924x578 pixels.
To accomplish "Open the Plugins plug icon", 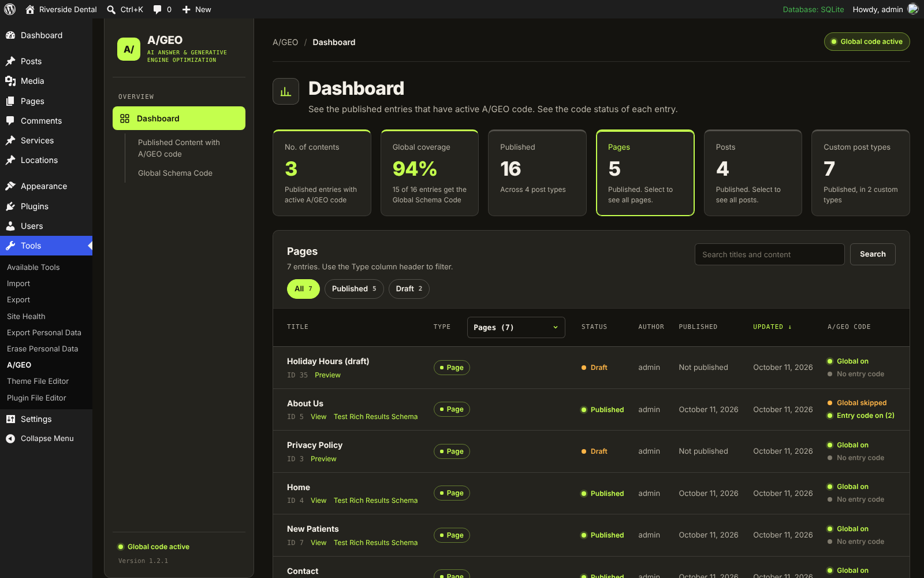I will (x=10, y=206).
